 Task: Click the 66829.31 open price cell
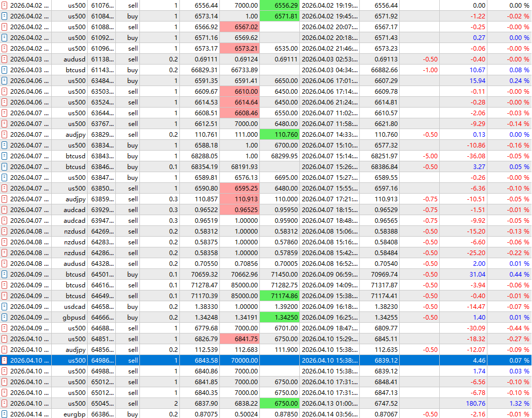click(x=200, y=70)
